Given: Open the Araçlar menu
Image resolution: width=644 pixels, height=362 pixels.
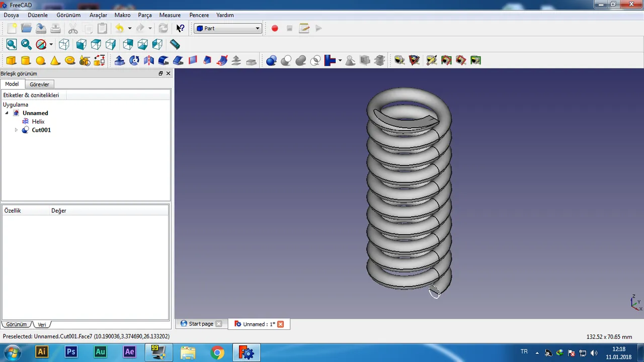Looking at the screenshot, I should (x=98, y=15).
